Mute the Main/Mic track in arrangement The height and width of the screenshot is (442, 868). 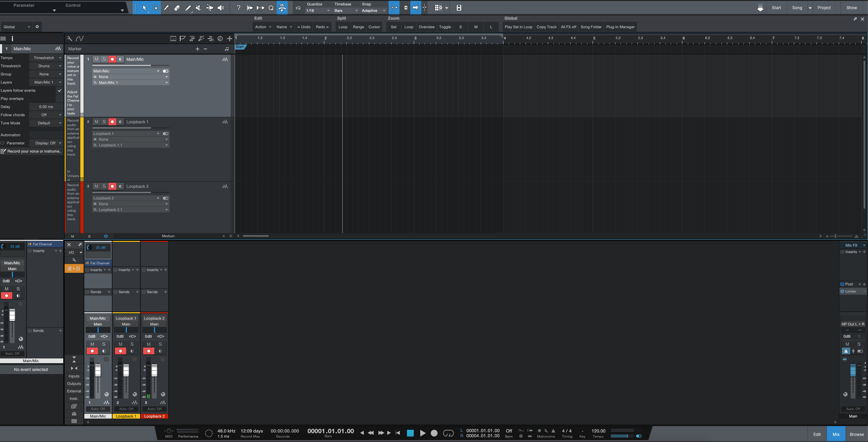pos(96,59)
